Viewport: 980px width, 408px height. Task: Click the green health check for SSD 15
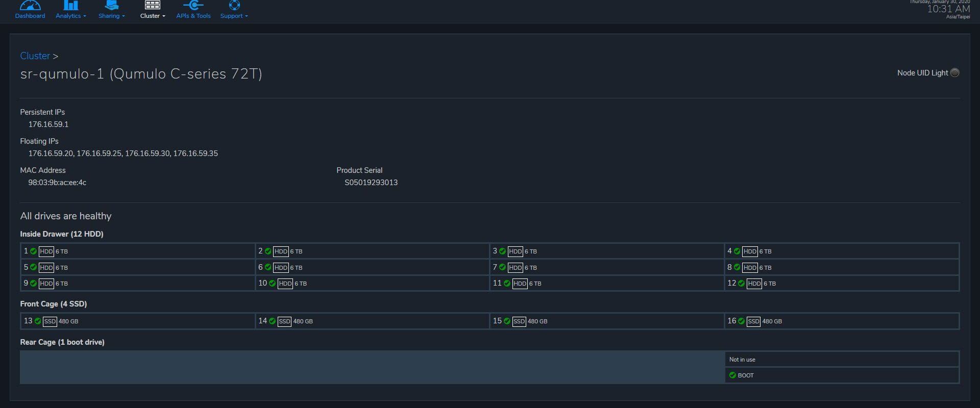pyautogui.click(x=507, y=321)
